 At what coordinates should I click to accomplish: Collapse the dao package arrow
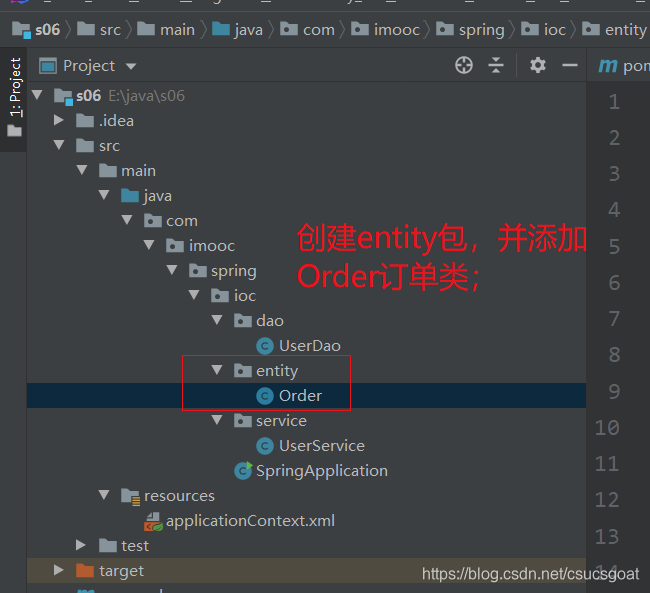(217, 320)
